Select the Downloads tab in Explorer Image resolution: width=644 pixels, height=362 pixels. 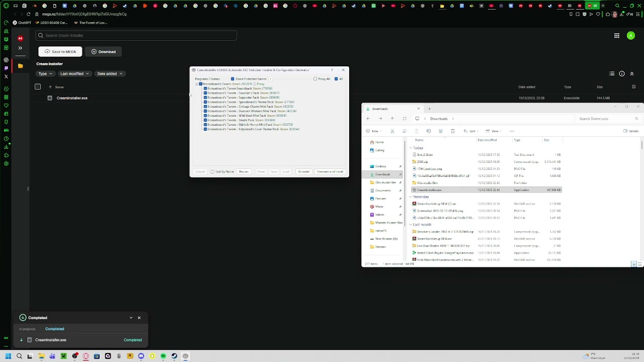392,109
